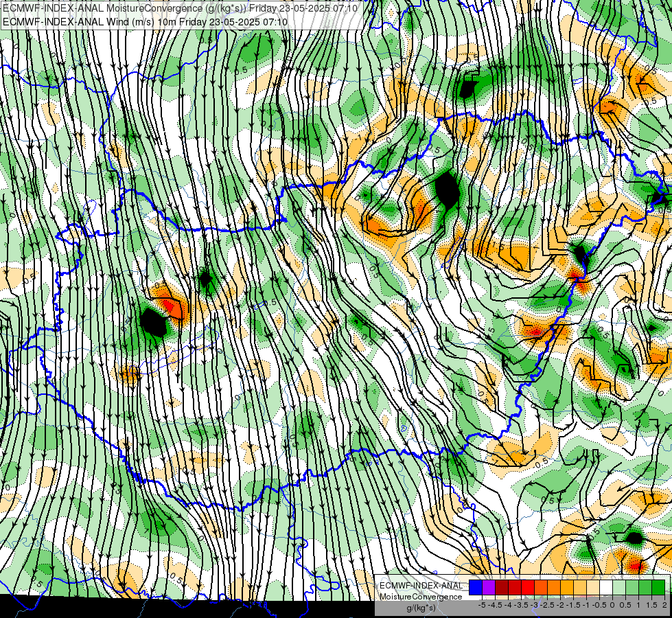Screen dimensions: 672x618
Task: Click the '-2.5' legend tick value
Action: 547,605
